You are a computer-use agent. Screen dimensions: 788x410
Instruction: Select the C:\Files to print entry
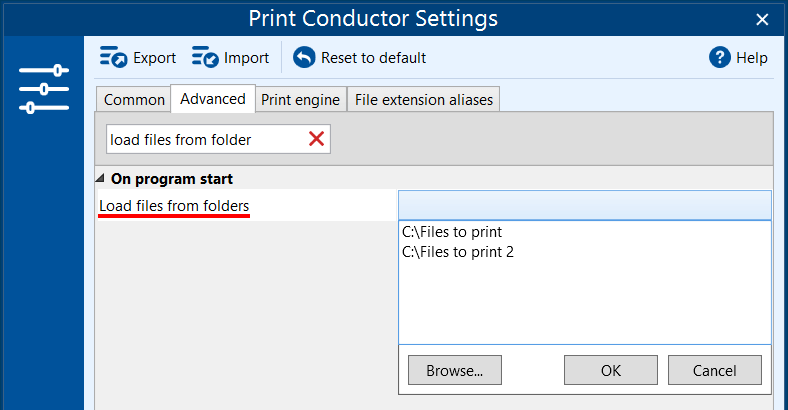pyautogui.click(x=452, y=232)
